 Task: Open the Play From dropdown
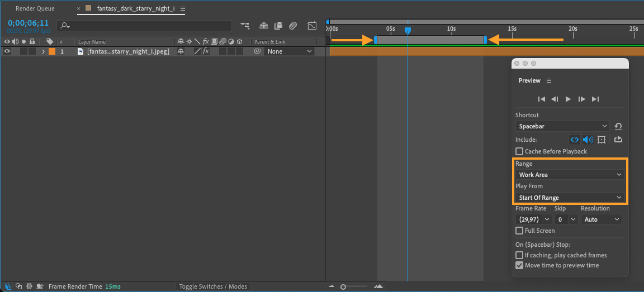coord(569,198)
